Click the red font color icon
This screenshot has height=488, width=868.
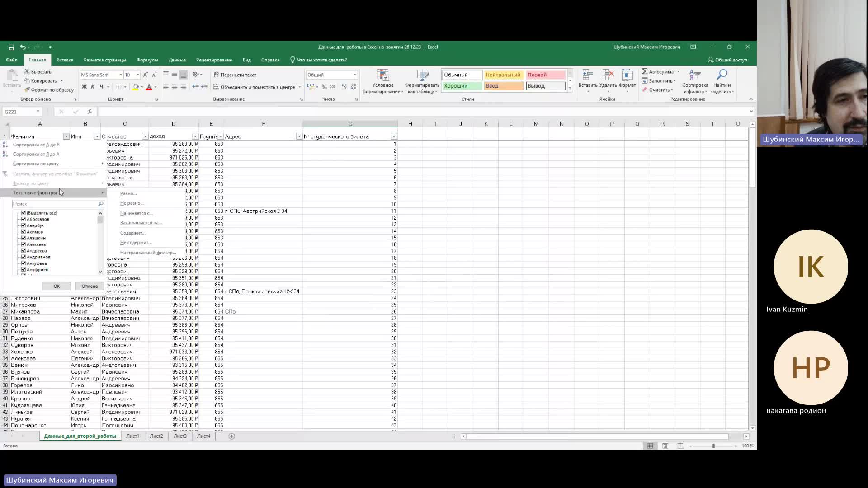149,87
